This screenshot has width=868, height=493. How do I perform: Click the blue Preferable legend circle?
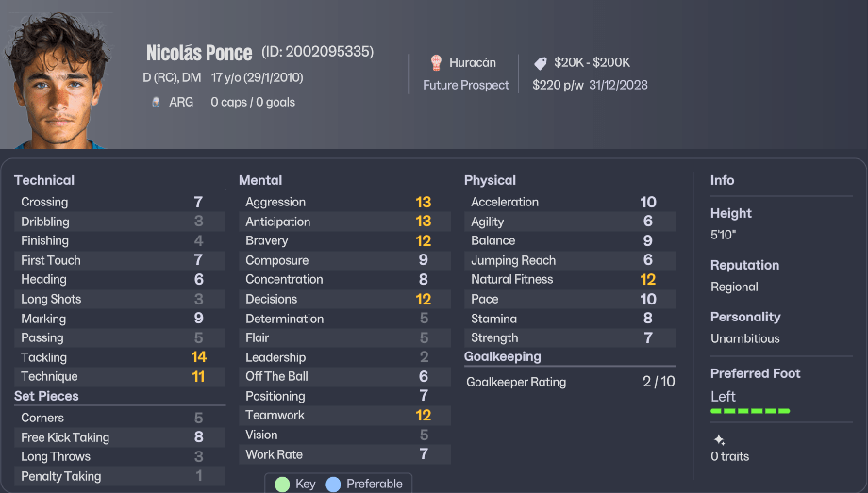pos(332,484)
